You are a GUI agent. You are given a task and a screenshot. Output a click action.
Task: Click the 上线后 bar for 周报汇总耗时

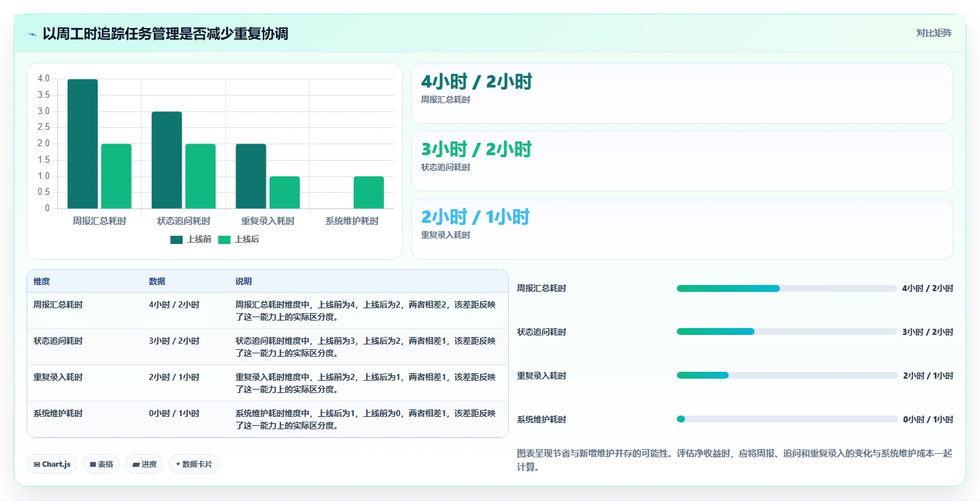[116, 176]
